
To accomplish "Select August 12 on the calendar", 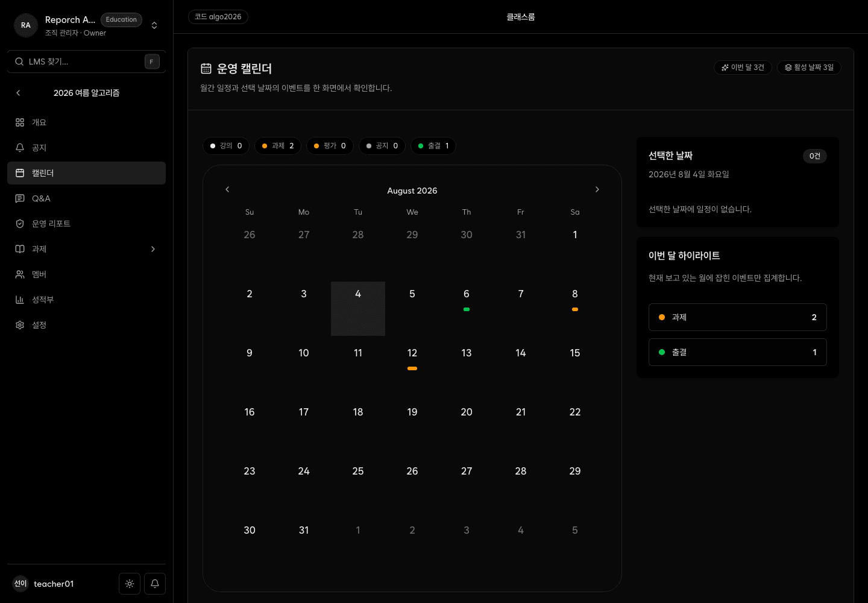I will pyautogui.click(x=412, y=368).
